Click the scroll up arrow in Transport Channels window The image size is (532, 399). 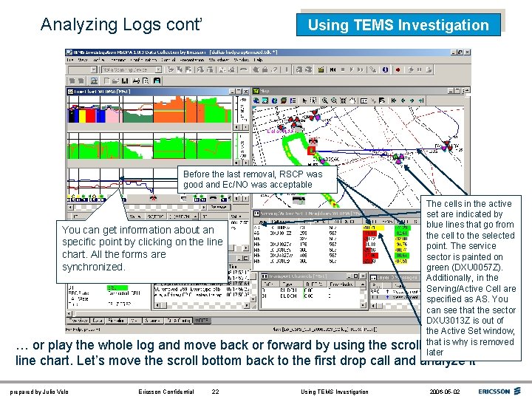click(363, 284)
